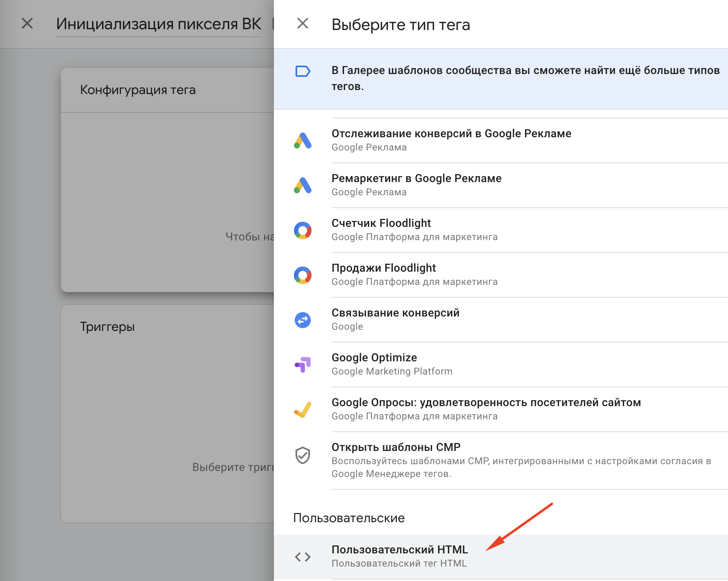Image resolution: width=728 pixels, height=581 pixels.
Task: Click the Выберите тип тега panel title
Action: pyautogui.click(x=401, y=25)
